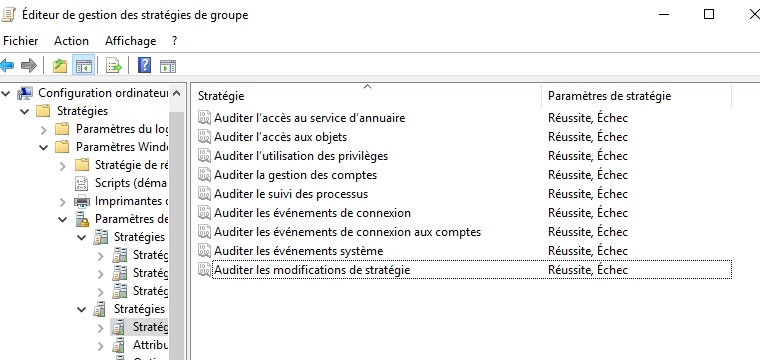Viewport: 760px width, 360px height.
Task: Click the security settings padlock icon
Action: (x=82, y=219)
